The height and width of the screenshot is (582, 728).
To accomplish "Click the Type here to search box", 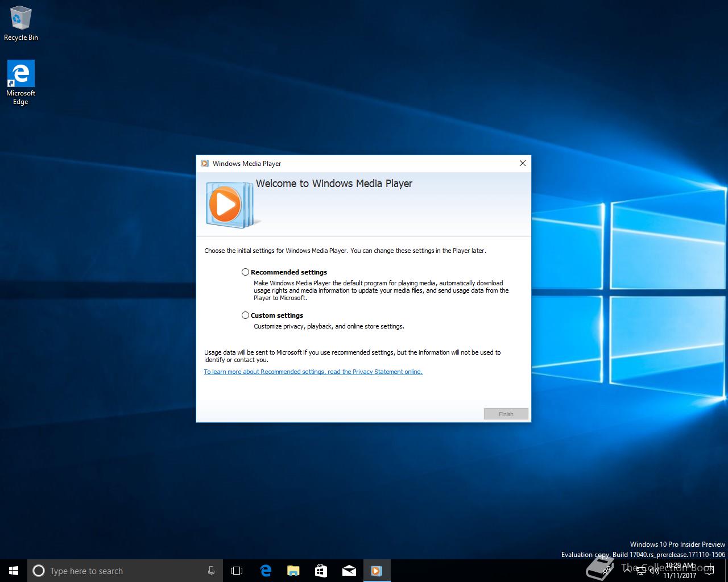I will 124,571.
